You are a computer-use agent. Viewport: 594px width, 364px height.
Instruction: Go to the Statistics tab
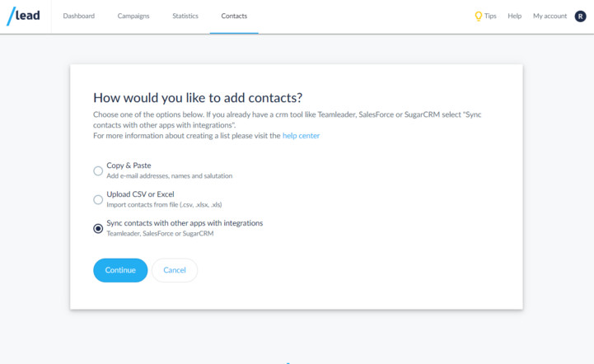point(185,16)
